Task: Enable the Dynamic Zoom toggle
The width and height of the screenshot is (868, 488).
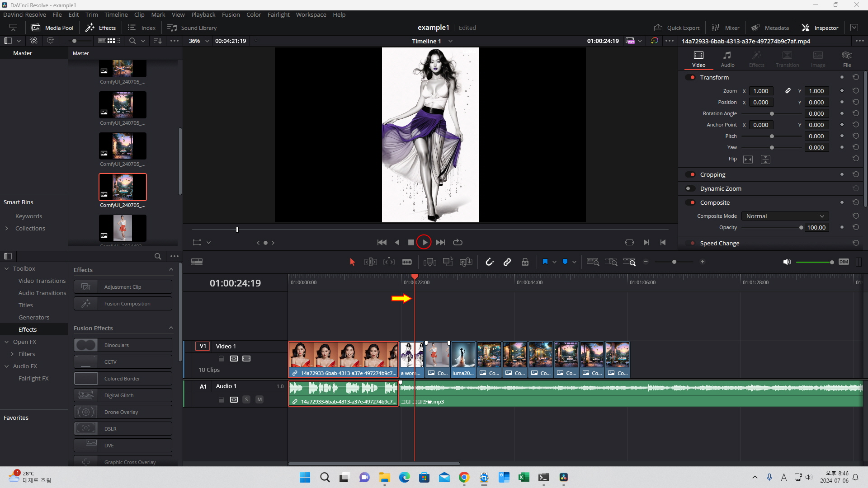Action: pos(690,188)
